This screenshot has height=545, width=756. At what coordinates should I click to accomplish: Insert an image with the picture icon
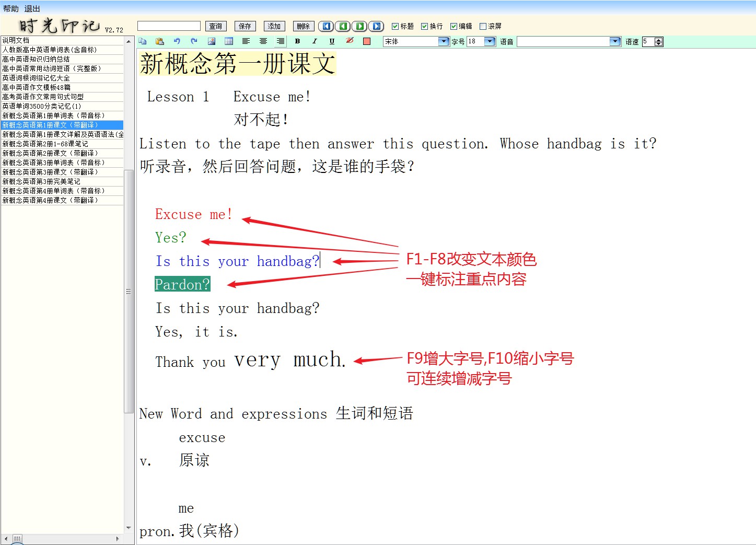pos(212,41)
